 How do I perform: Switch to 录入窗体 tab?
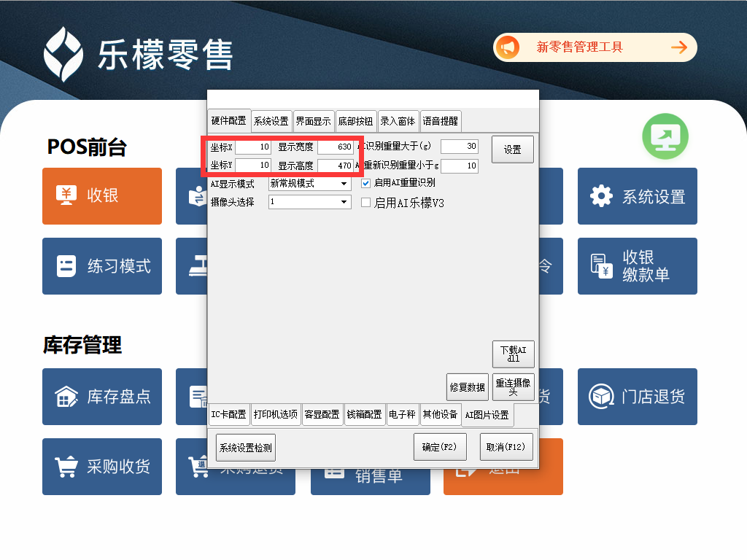tap(398, 121)
